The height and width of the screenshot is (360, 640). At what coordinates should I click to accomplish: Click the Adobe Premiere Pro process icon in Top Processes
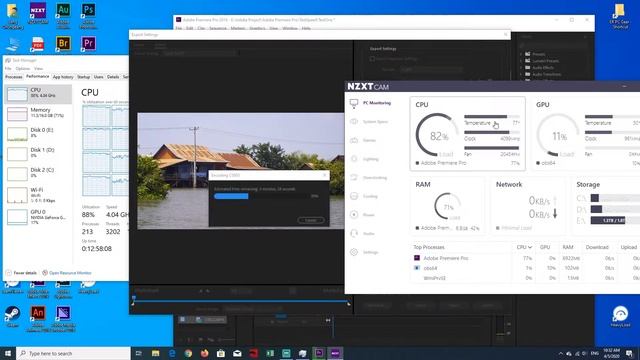[417, 258]
